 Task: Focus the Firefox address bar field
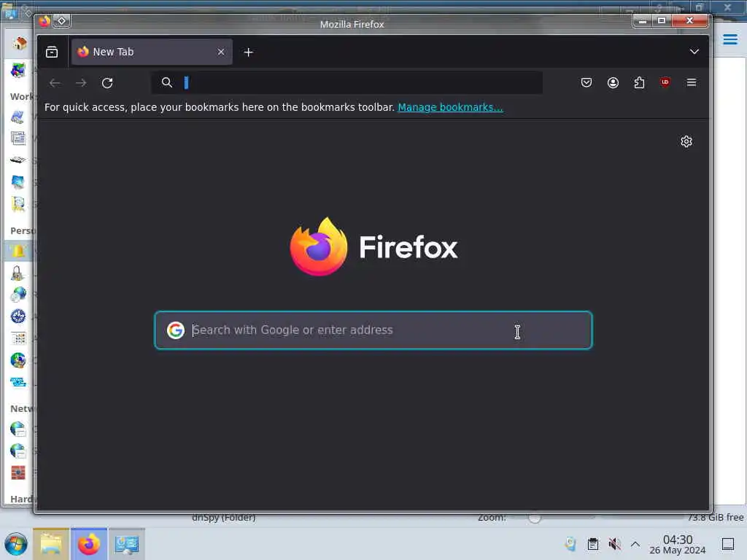(347, 82)
